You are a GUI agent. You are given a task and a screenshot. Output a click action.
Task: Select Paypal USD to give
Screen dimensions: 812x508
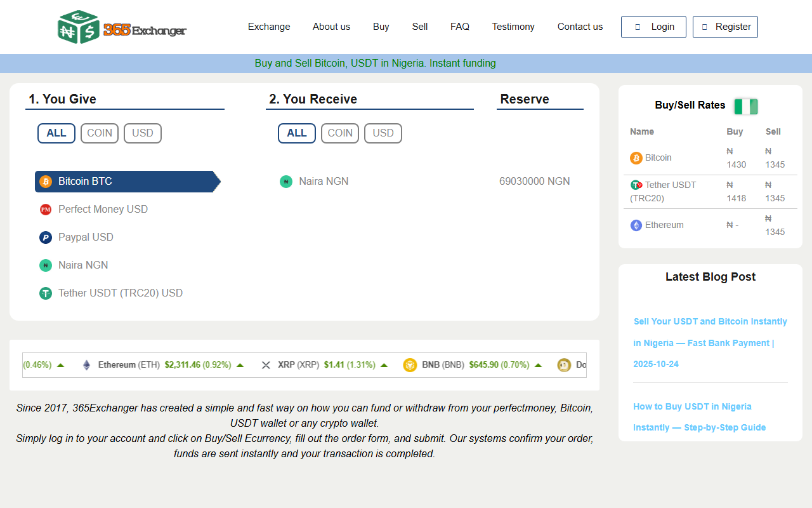(128, 237)
